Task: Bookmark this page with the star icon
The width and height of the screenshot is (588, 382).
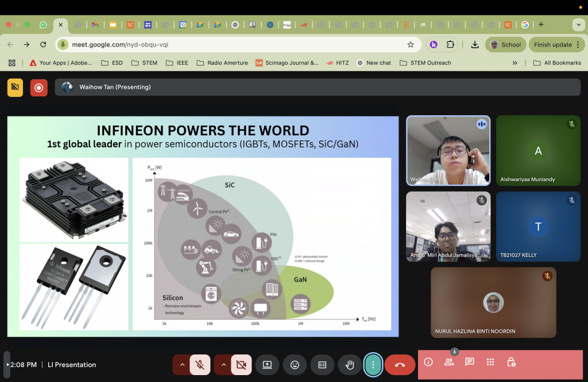Action: point(411,45)
